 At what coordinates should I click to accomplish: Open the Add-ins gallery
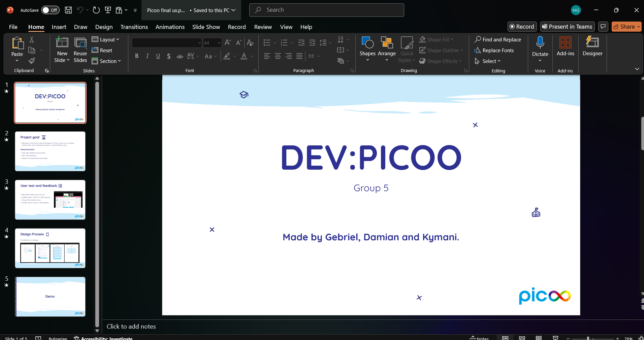click(565, 46)
